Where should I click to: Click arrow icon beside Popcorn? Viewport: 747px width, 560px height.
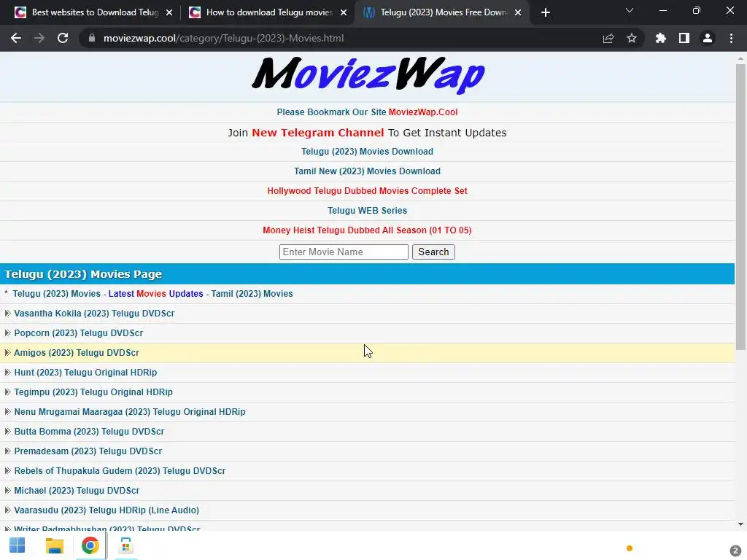point(7,332)
